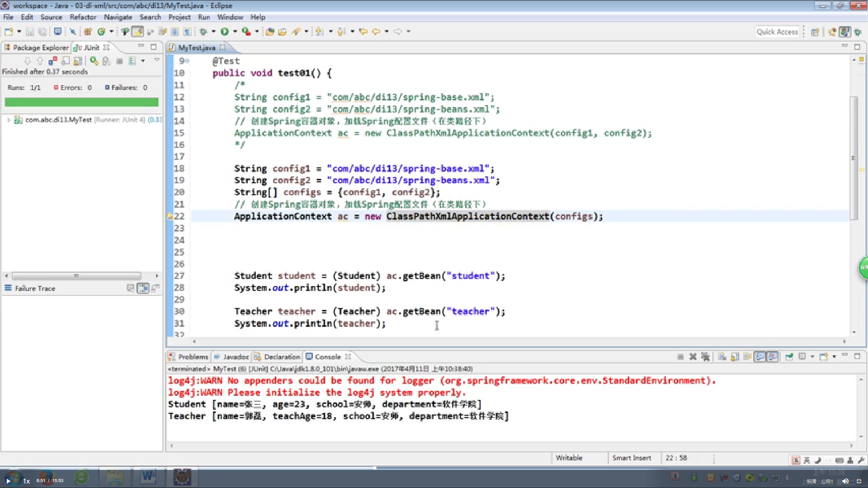Open dropdown arrow beside Run button

(235, 32)
